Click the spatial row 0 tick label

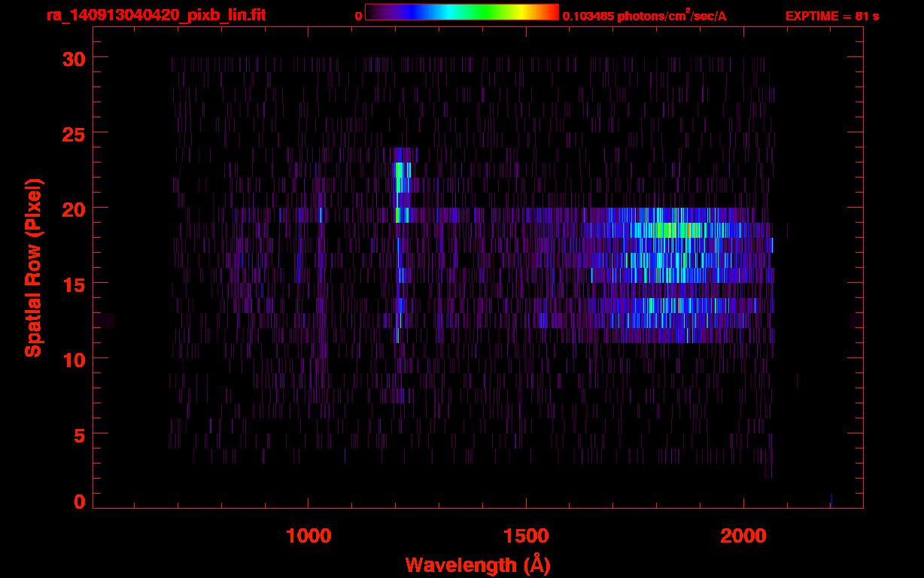click(78, 502)
